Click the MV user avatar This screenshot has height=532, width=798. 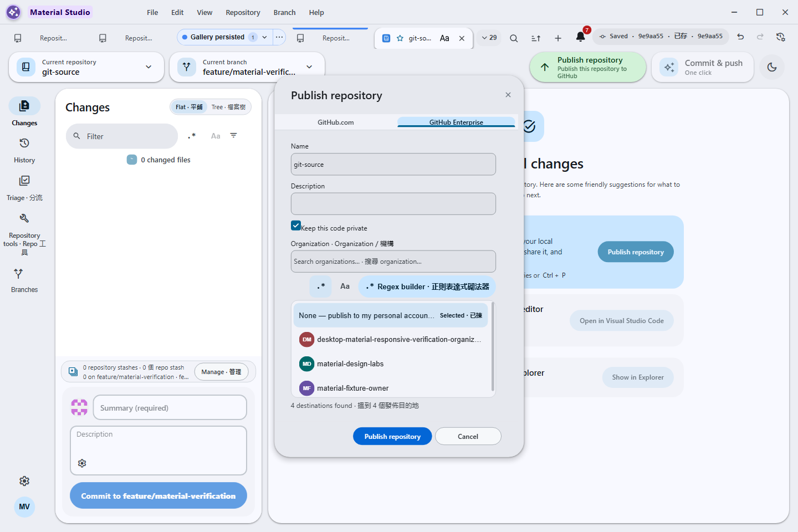(x=24, y=507)
